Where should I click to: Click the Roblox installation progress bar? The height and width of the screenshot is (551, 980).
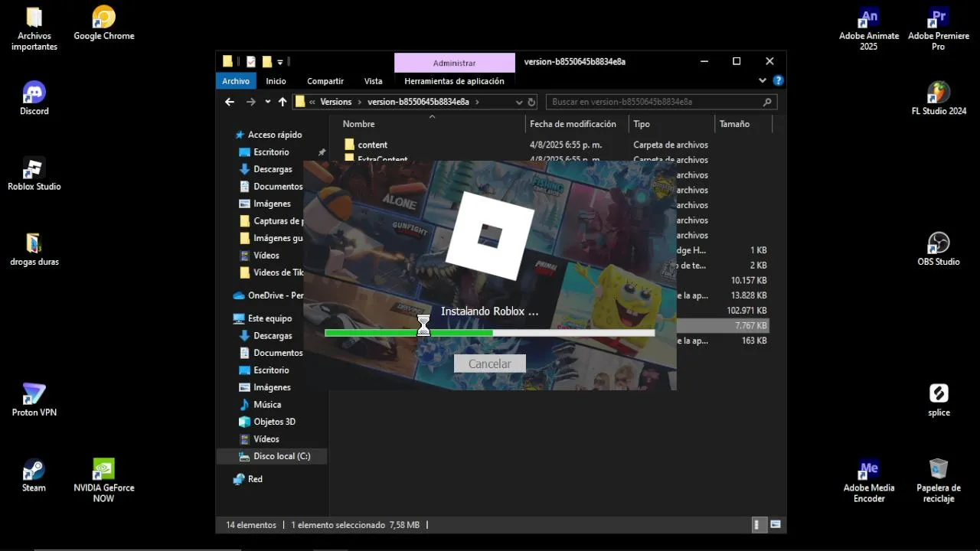(490, 333)
